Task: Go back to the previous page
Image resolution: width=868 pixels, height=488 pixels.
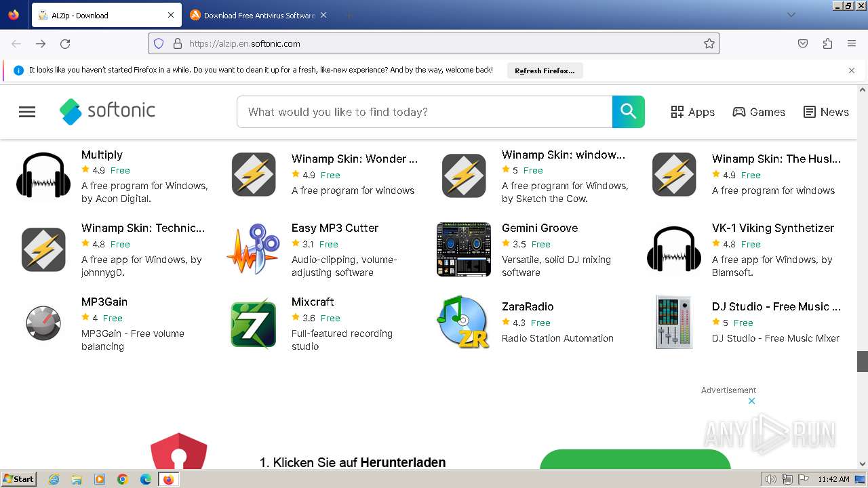Action: [16, 43]
